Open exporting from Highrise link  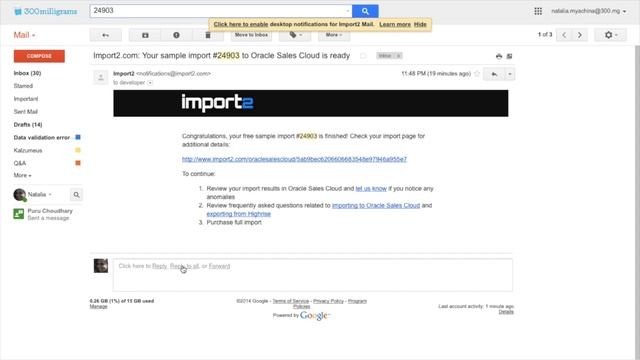tap(238, 214)
